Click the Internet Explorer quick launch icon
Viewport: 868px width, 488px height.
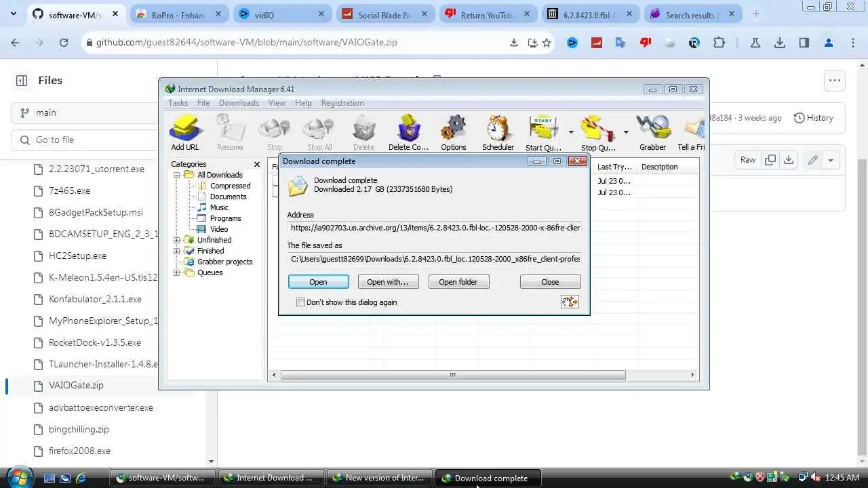tap(80, 478)
